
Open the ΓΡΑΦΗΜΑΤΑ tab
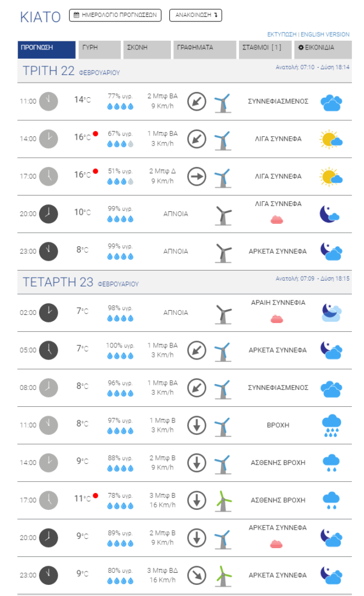[205, 50]
